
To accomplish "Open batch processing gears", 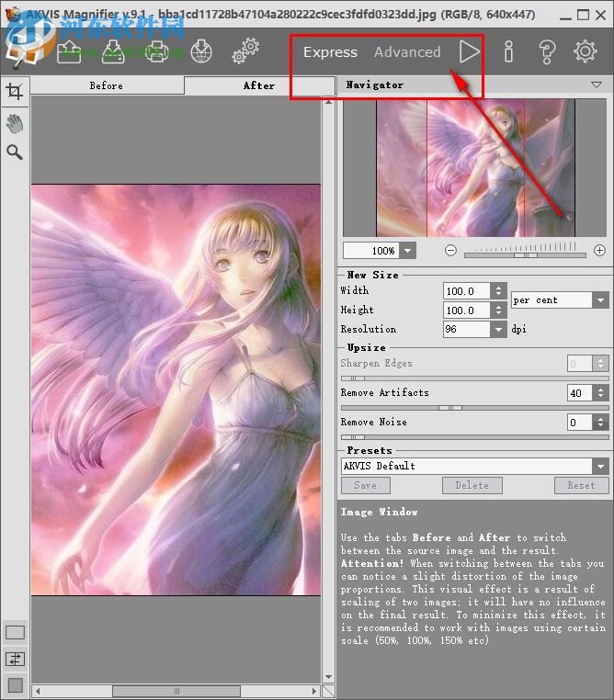I will 245,51.
